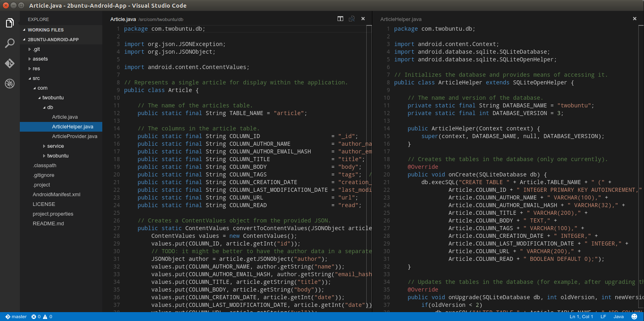Show the errors count in status bar
Screen dimensions: 644x321
tap(36, 317)
